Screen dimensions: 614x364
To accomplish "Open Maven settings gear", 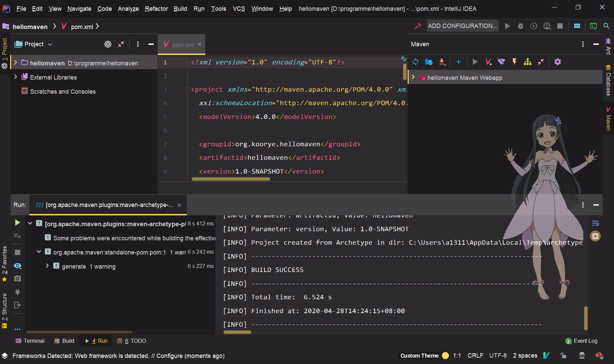I will click(x=558, y=62).
